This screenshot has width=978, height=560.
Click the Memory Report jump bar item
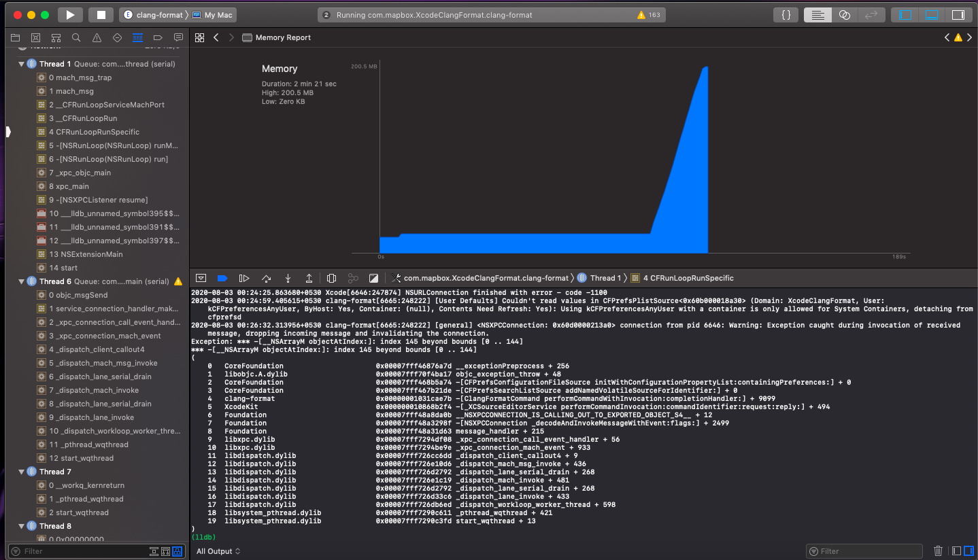(277, 37)
